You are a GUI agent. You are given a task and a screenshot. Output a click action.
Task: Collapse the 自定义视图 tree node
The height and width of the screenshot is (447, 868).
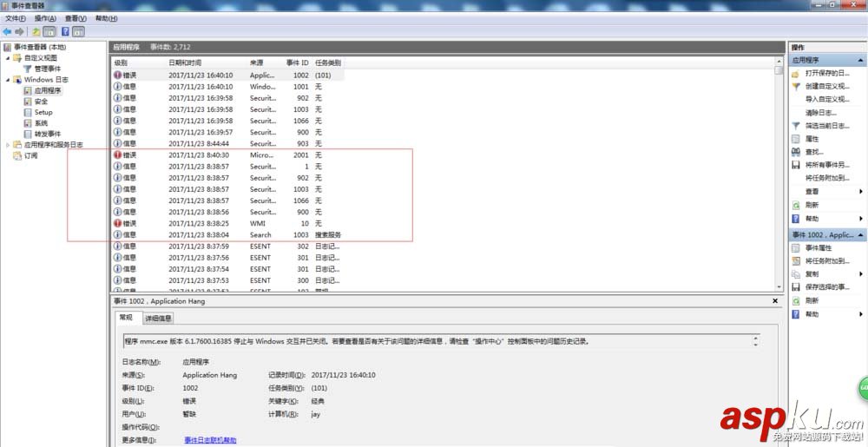point(8,57)
